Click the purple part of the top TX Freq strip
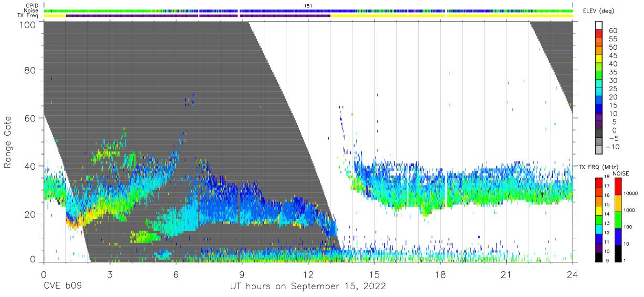 198,16
